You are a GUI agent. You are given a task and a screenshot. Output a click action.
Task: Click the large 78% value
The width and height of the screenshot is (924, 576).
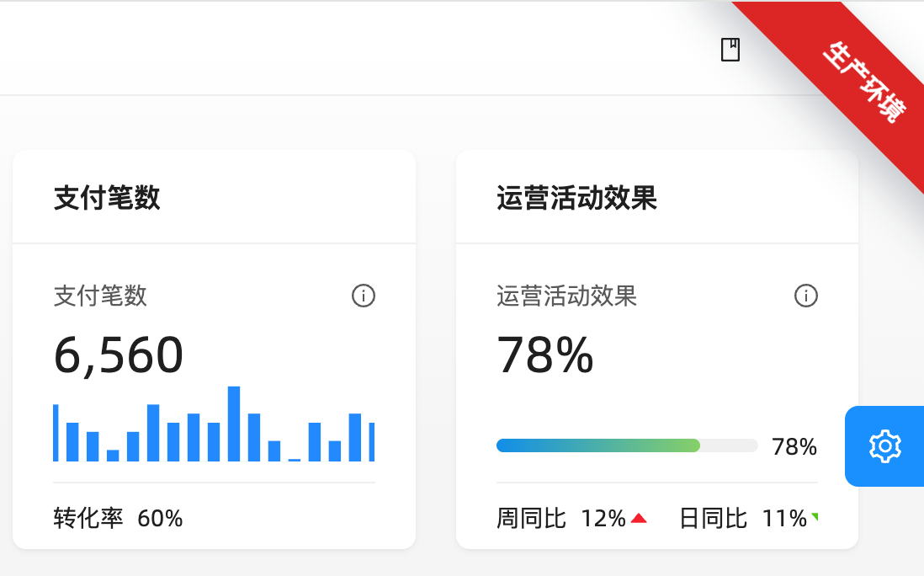tap(545, 355)
